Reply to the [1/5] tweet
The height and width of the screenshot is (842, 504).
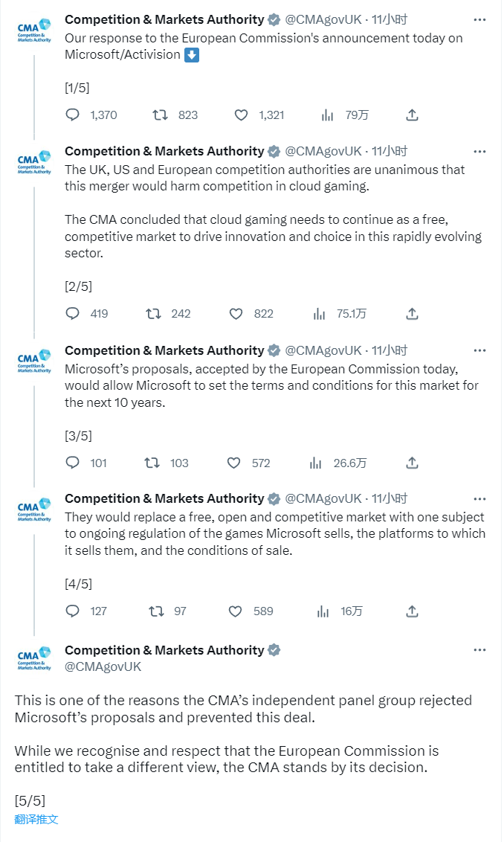coord(72,115)
